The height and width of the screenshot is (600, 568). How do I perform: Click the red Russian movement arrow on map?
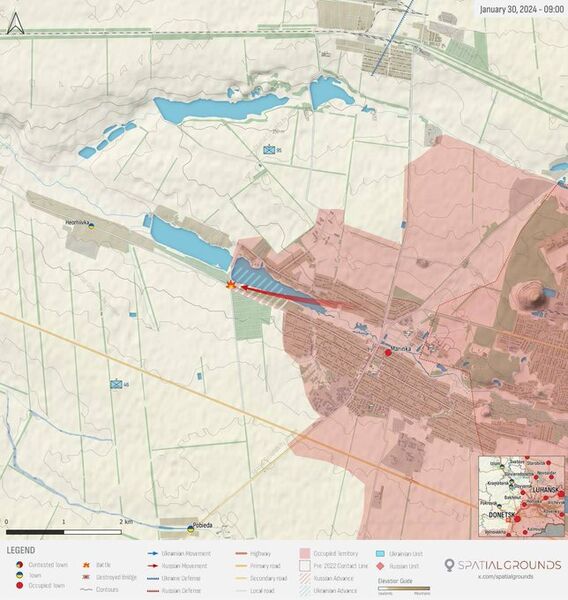[297, 296]
